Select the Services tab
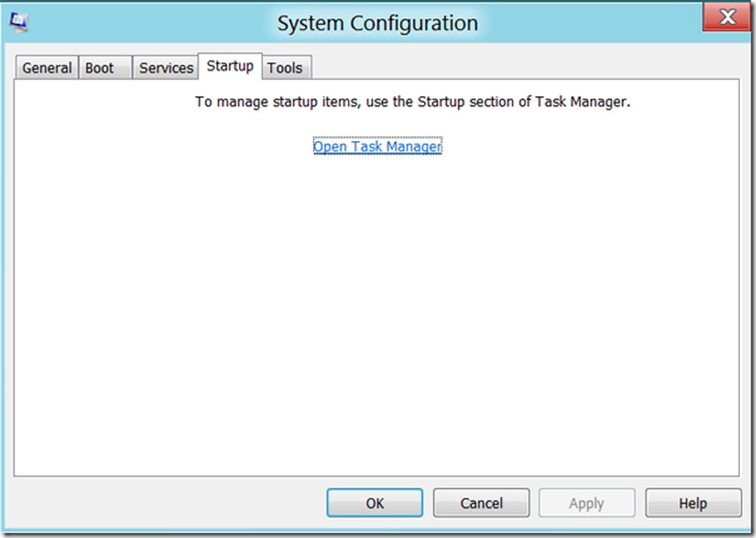Screen dimensions: 756x538 pos(166,68)
